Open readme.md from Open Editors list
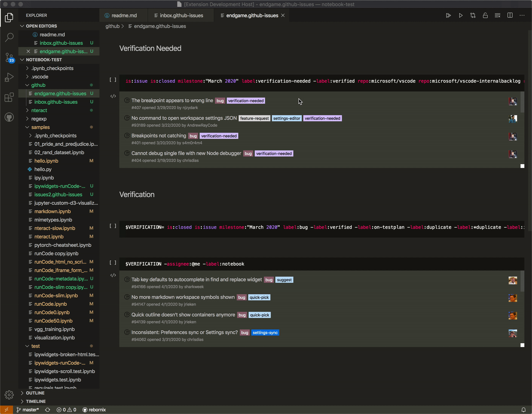The height and width of the screenshot is (414, 532). (x=52, y=35)
